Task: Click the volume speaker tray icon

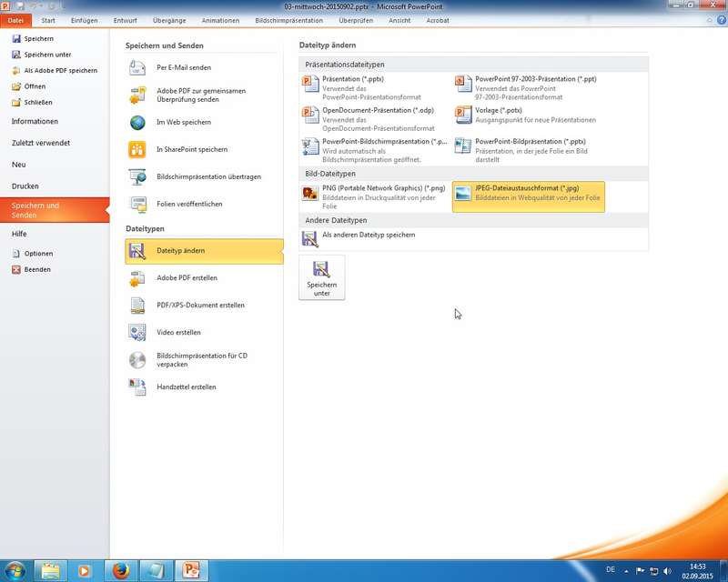Action: [x=668, y=571]
